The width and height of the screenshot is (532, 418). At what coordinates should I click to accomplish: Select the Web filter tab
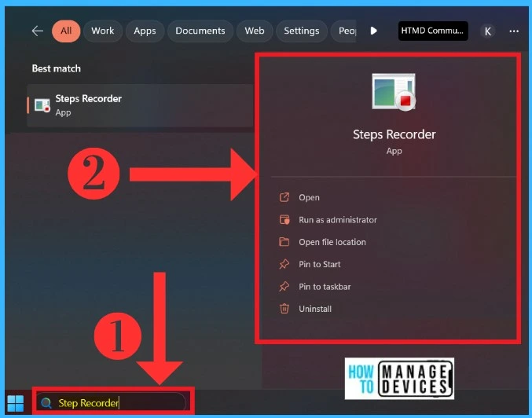click(x=255, y=31)
